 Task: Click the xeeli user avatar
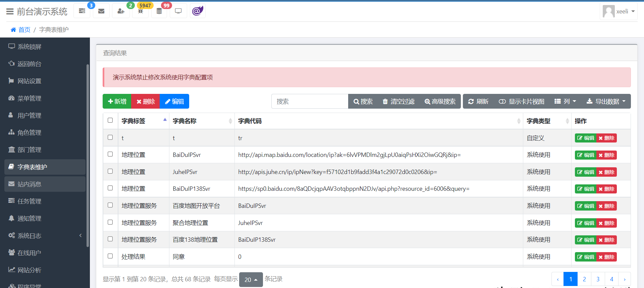tap(608, 11)
